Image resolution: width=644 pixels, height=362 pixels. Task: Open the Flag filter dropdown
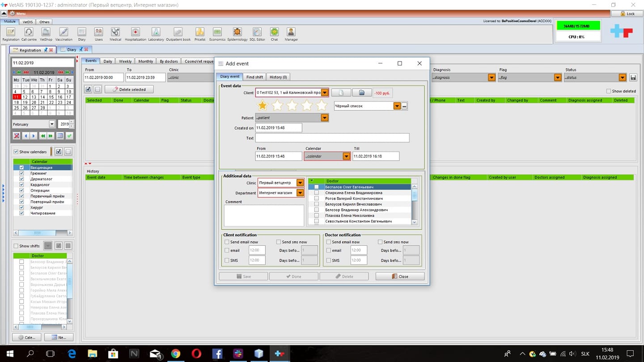point(558,77)
